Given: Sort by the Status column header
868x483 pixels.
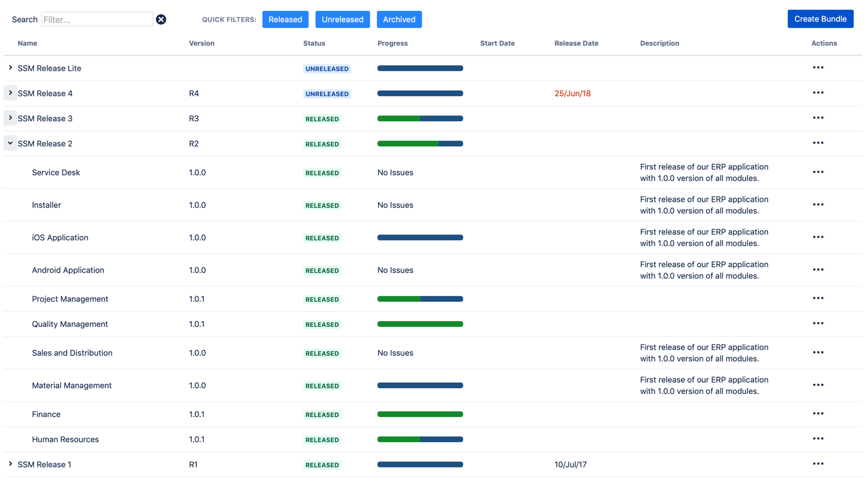Looking at the screenshot, I should coord(314,43).
